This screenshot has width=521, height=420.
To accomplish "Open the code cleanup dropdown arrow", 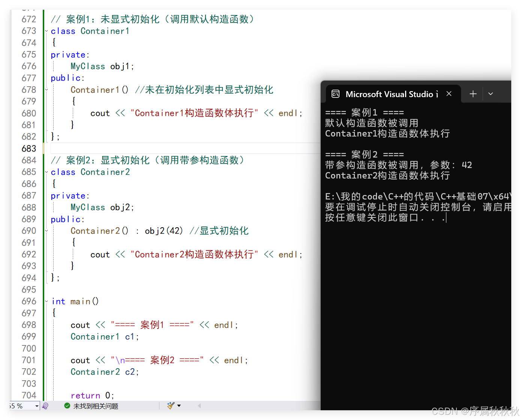I will click(179, 406).
